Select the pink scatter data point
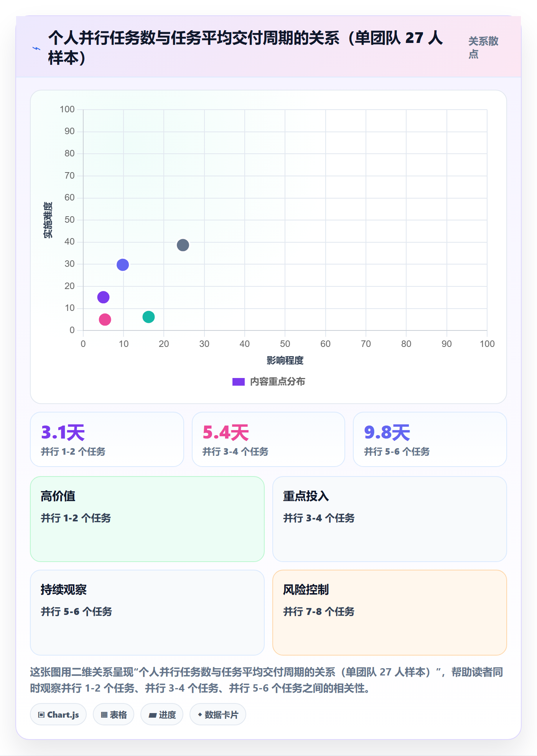The width and height of the screenshot is (537, 756). pos(105,319)
